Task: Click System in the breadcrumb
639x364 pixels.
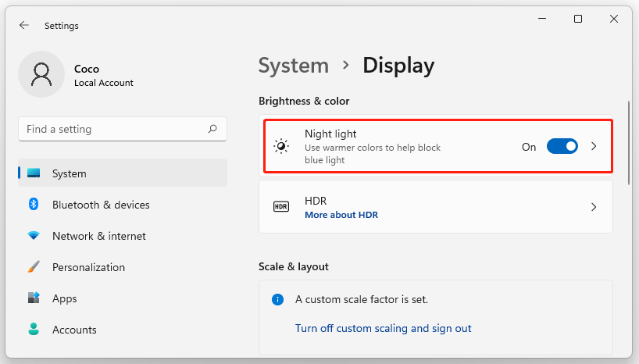Action: pyautogui.click(x=294, y=65)
